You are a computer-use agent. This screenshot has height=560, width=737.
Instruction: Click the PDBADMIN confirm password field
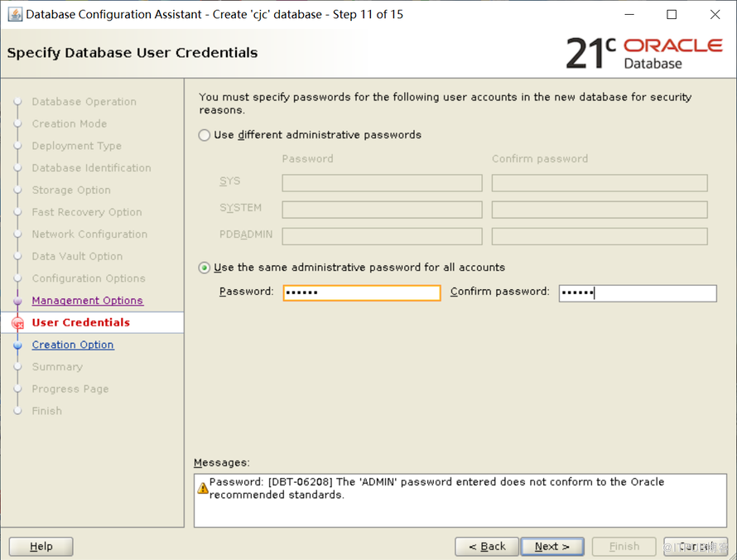(600, 236)
